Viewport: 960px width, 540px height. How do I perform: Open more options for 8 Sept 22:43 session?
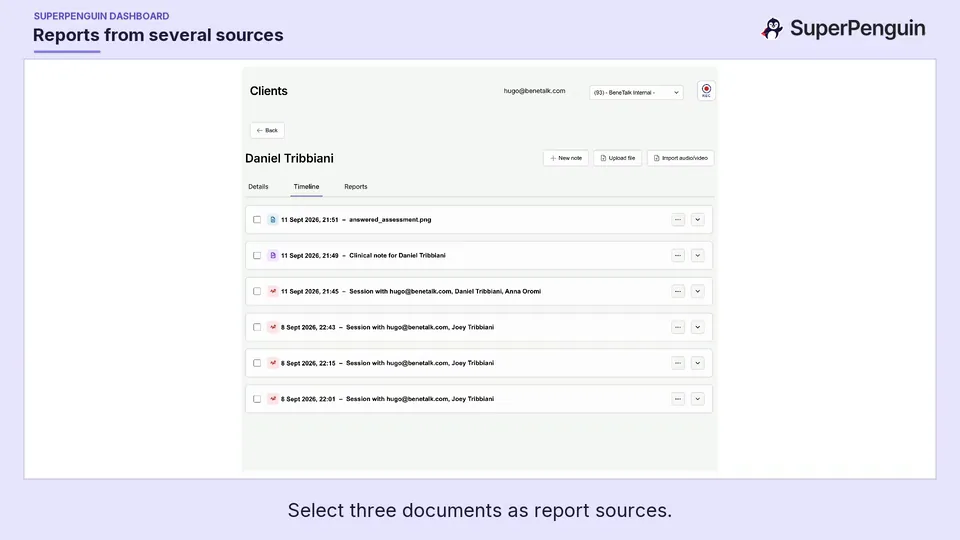(x=678, y=327)
